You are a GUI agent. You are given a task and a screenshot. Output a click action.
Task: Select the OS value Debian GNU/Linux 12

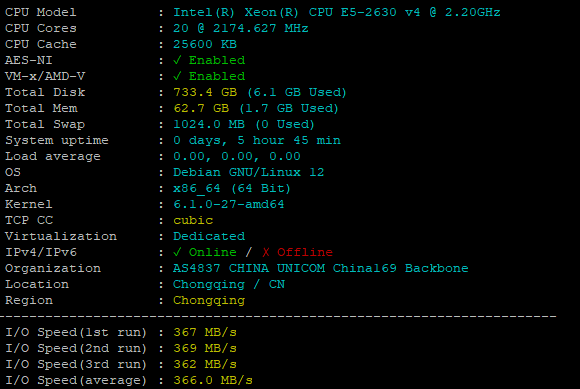(249, 172)
